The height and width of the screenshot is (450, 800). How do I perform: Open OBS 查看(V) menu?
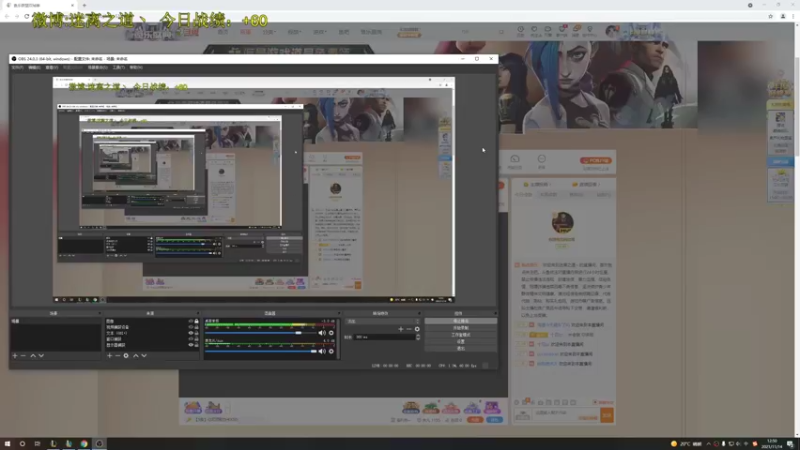[52, 67]
